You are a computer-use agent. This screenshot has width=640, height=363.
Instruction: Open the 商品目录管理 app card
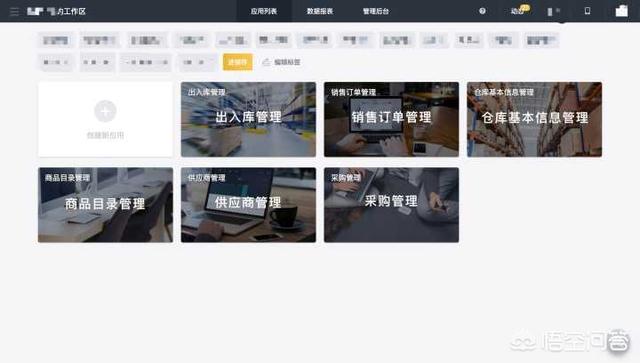point(105,205)
